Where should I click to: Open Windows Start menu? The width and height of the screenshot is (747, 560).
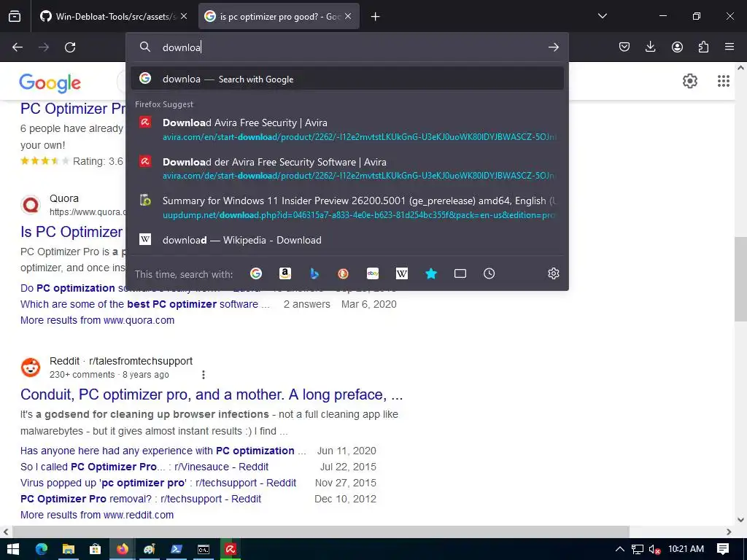13,549
